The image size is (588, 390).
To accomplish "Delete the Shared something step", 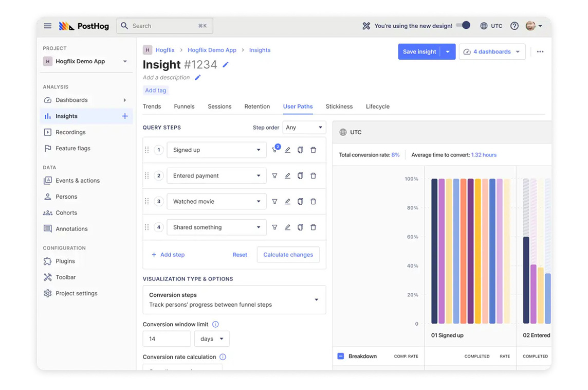I will click(313, 227).
